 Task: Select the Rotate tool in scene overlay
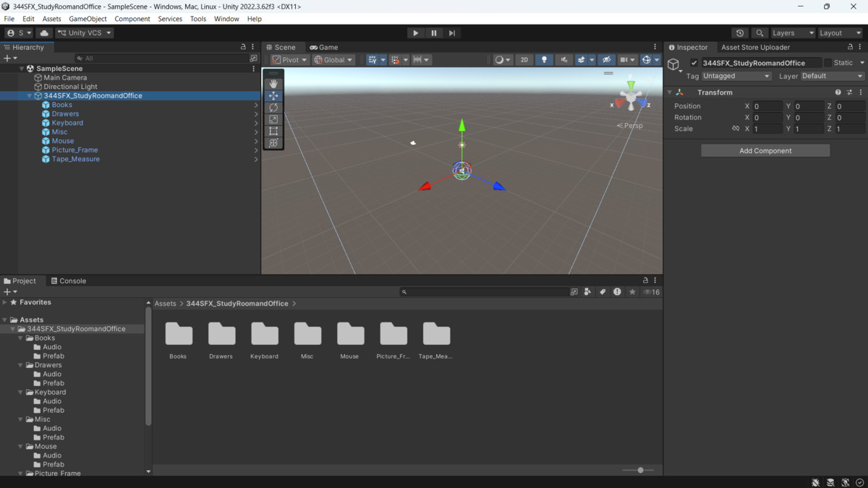pos(273,108)
